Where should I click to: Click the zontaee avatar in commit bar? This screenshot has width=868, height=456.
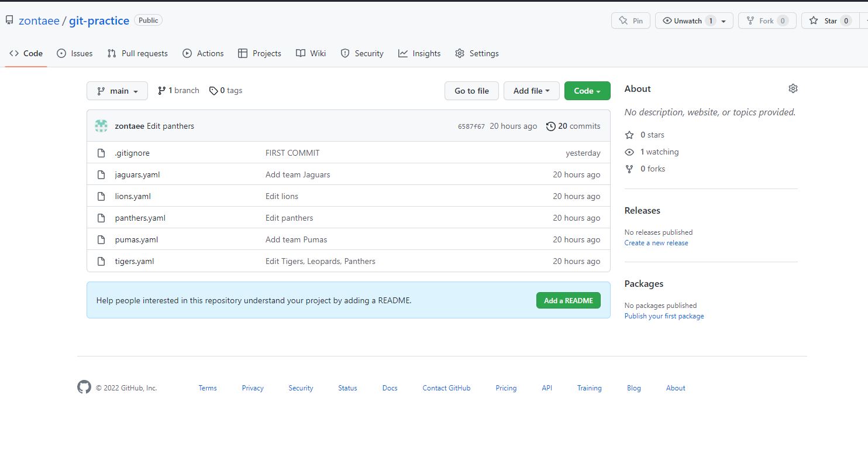101,126
